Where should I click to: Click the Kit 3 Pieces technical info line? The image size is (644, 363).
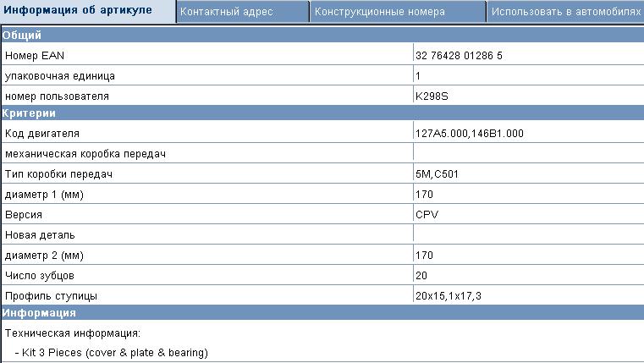point(111,352)
